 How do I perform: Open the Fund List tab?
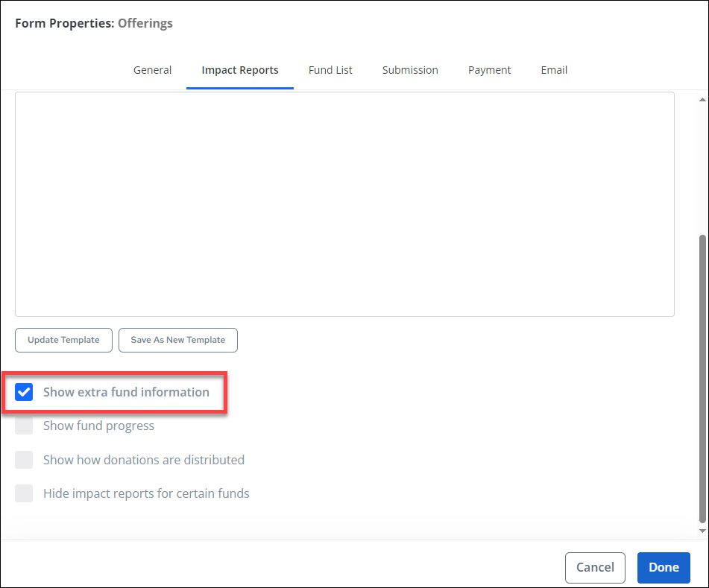[330, 70]
